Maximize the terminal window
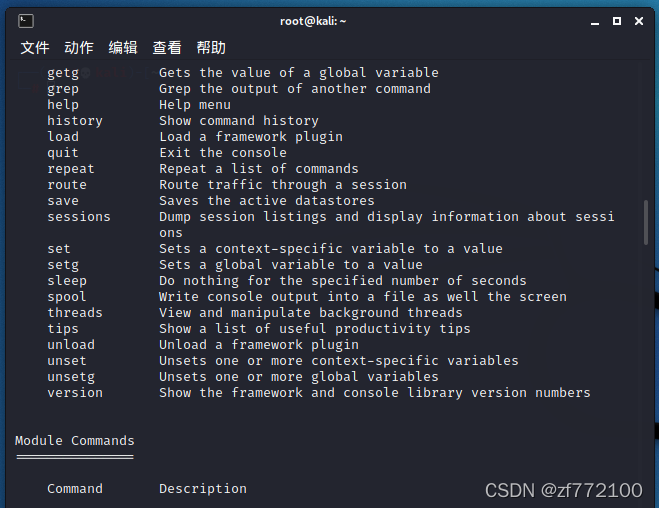The width and height of the screenshot is (659, 508). (617, 21)
